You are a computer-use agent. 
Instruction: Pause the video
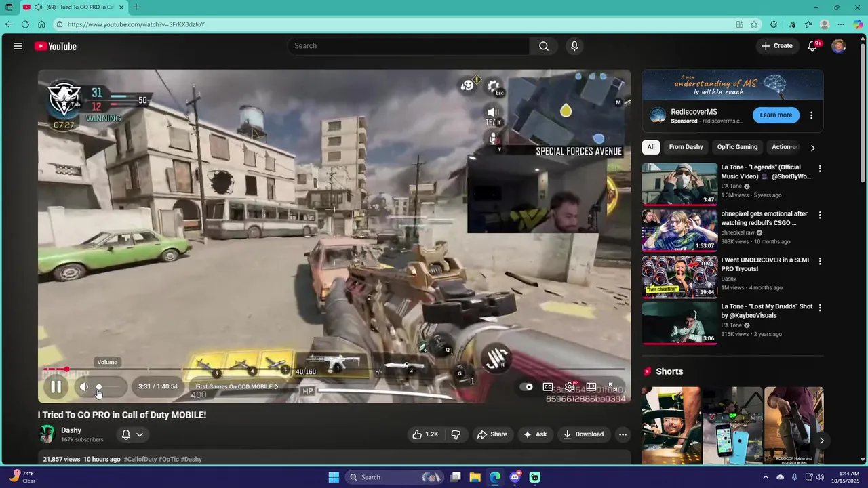click(x=56, y=387)
